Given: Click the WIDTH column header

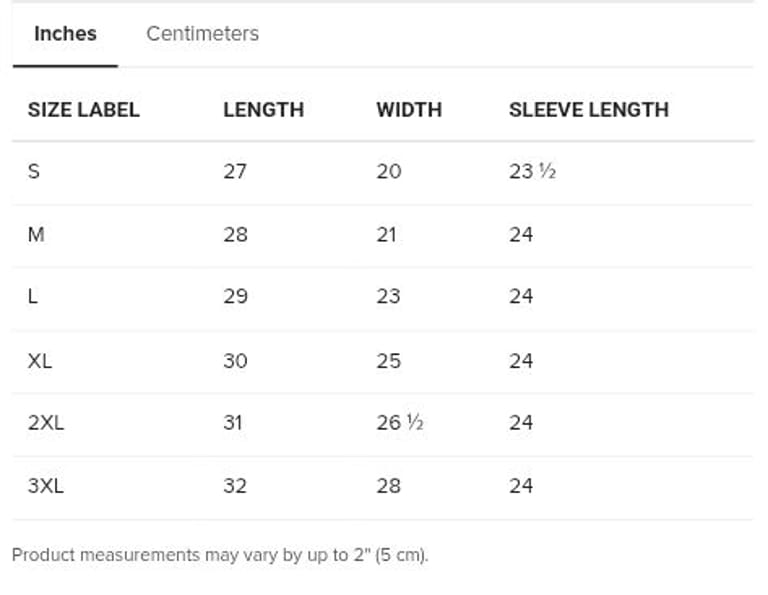Looking at the screenshot, I should (408, 110).
